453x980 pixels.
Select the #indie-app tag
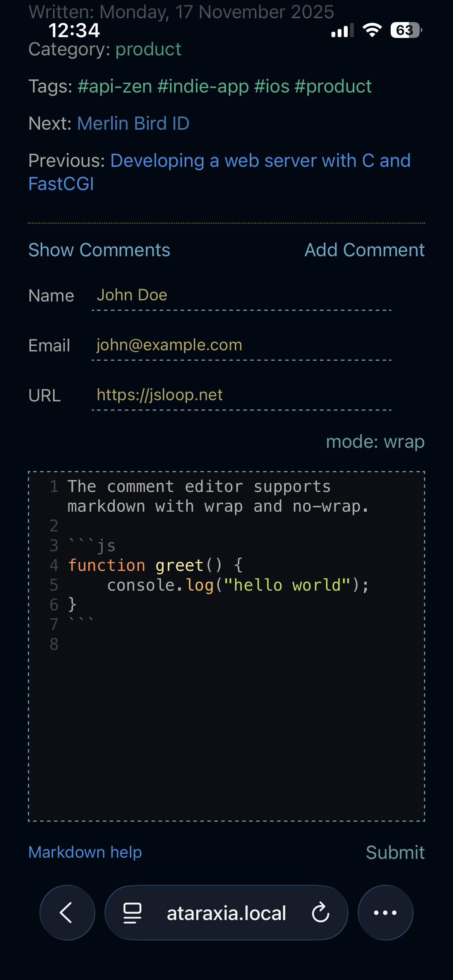click(203, 86)
